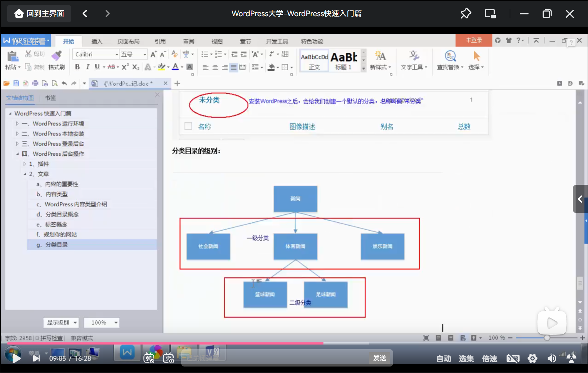Center align the paragraph
The image size is (588, 373).
[x=215, y=67]
